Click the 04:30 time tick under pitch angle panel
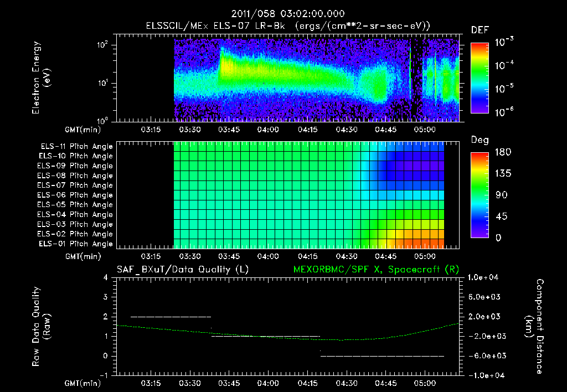This screenshot has height=392, width=567. coord(347,256)
